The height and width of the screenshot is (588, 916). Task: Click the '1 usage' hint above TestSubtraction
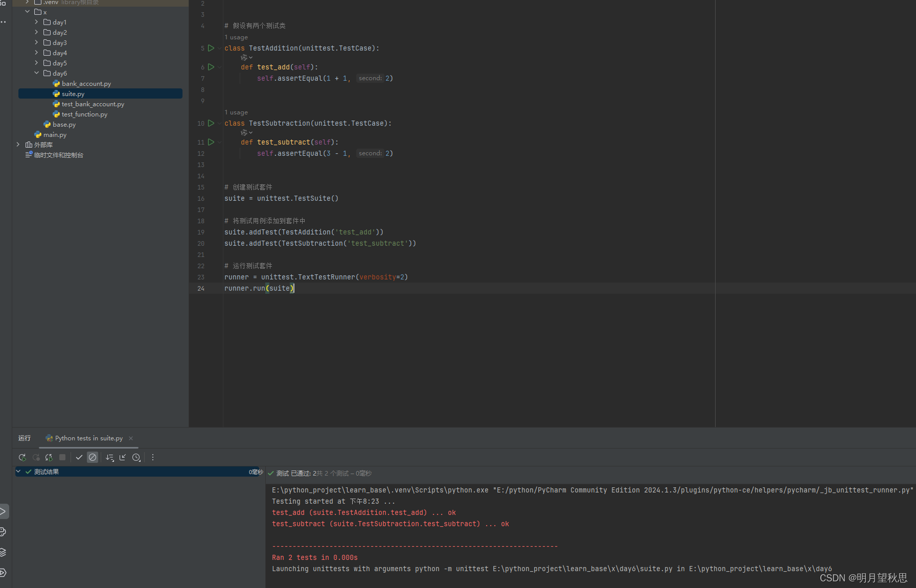(236, 112)
